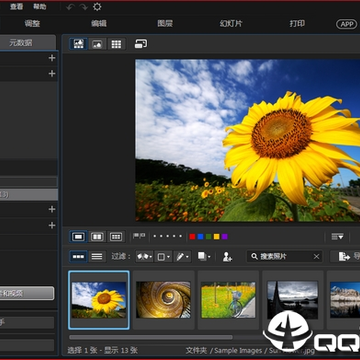The width and height of the screenshot is (360, 360).
Task: Select multiple photos grid layout
Action: coord(116,237)
